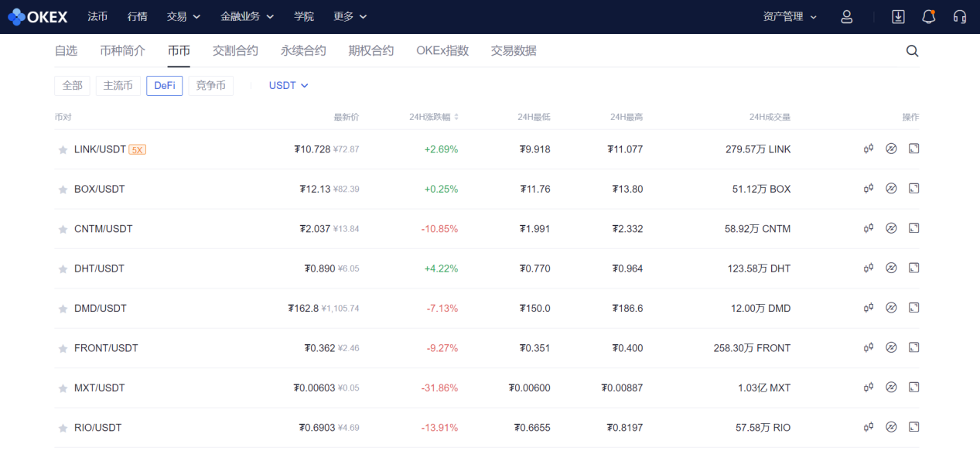980x451 pixels.
Task: Select the 币币 tab
Action: pos(179,51)
